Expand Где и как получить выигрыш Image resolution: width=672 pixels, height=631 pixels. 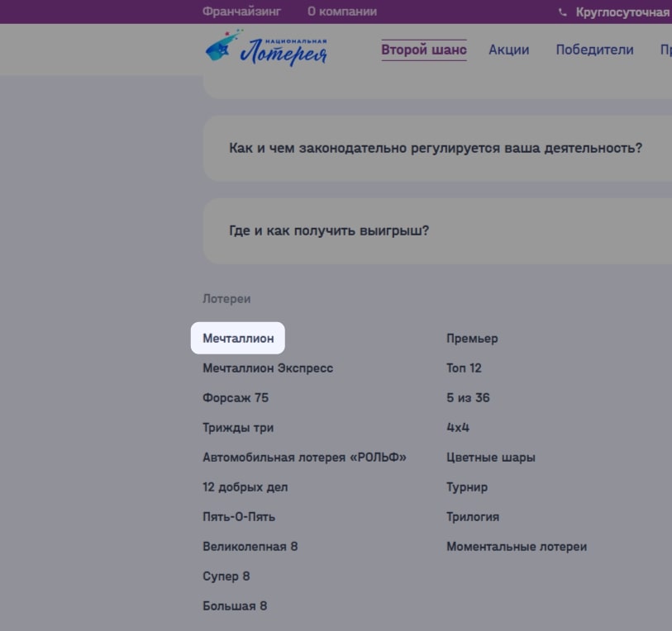(x=437, y=231)
